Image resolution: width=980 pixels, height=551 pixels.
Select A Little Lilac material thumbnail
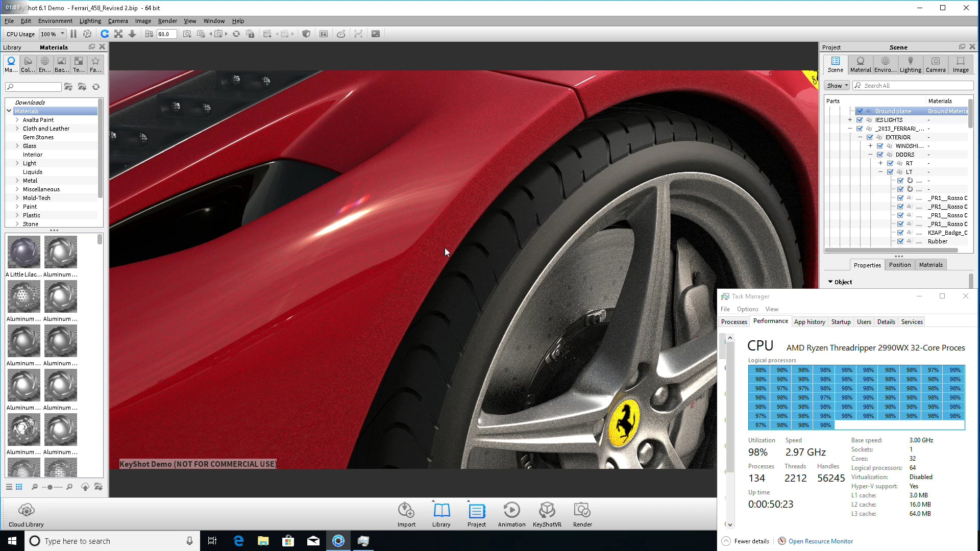coord(24,252)
